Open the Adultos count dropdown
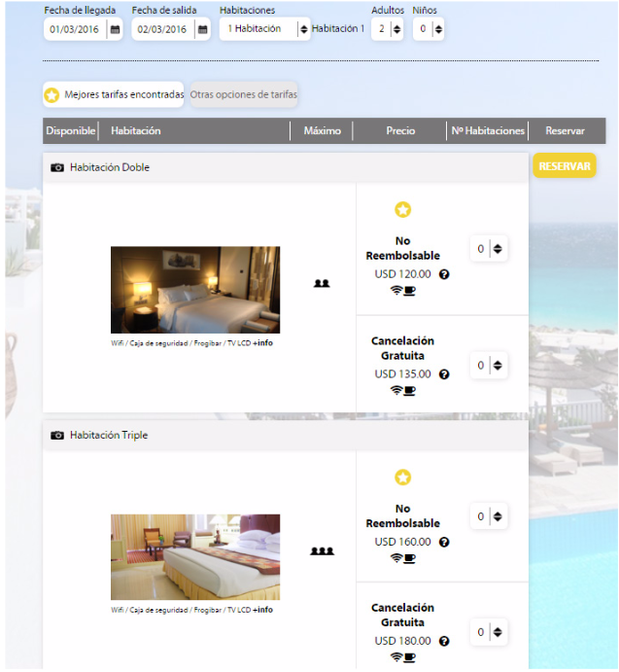Viewport: 619px width, 672px height. point(386,29)
